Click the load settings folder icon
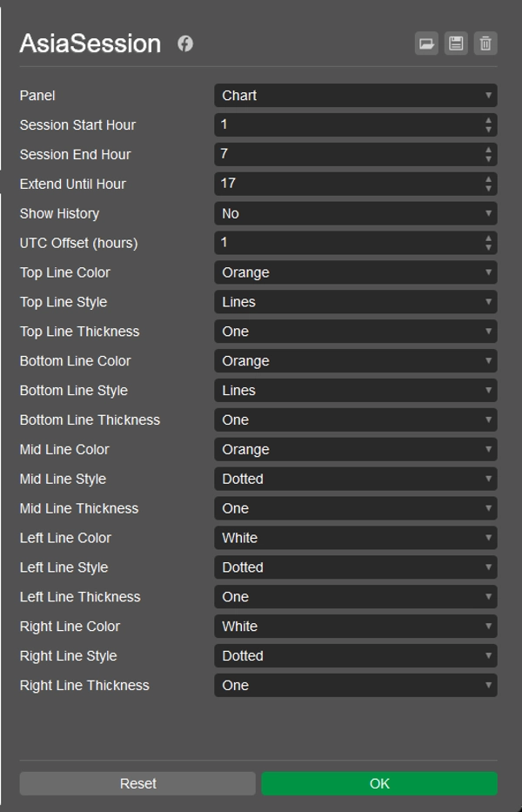522x812 pixels. (x=426, y=44)
